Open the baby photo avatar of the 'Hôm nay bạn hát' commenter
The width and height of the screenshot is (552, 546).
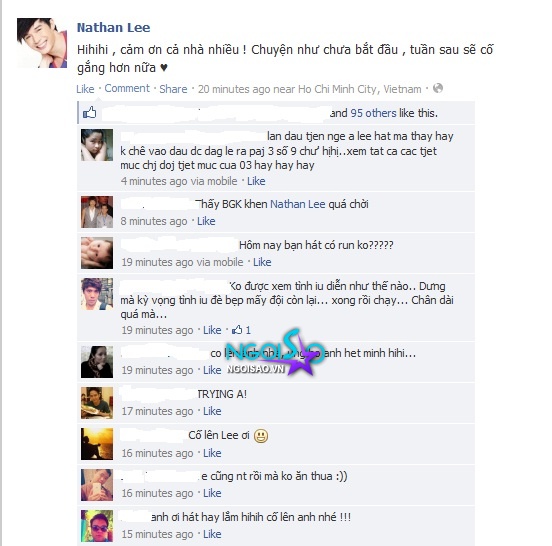(97, 253)
